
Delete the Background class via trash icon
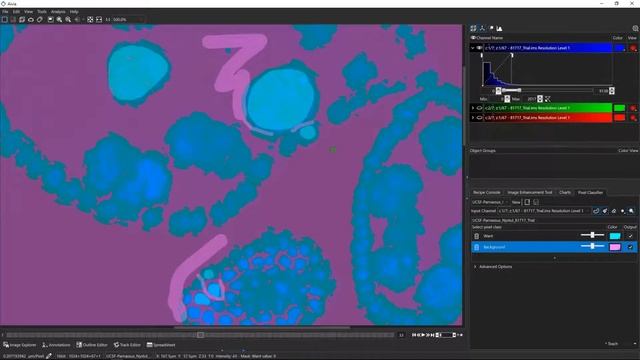pos(476,247)
